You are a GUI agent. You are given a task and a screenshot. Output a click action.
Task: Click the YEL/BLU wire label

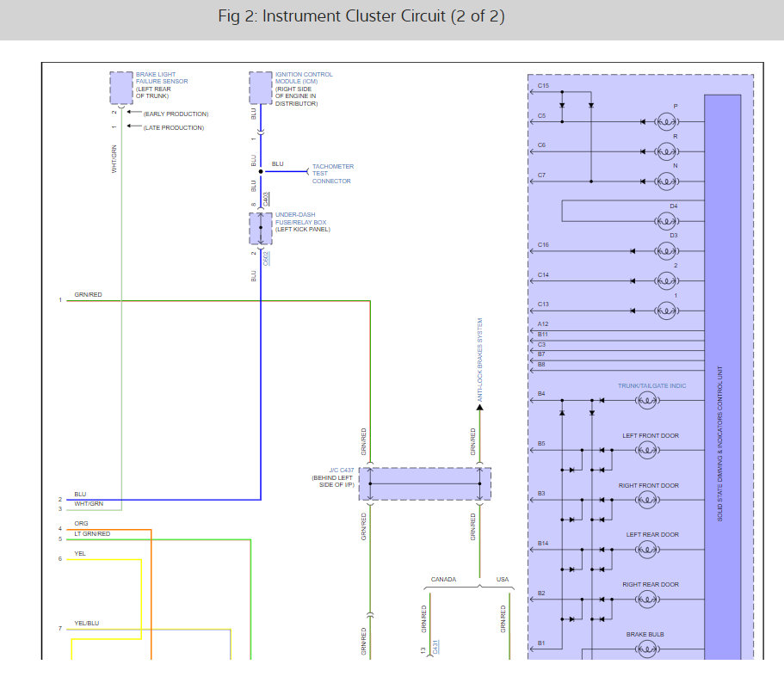point(87,623)
